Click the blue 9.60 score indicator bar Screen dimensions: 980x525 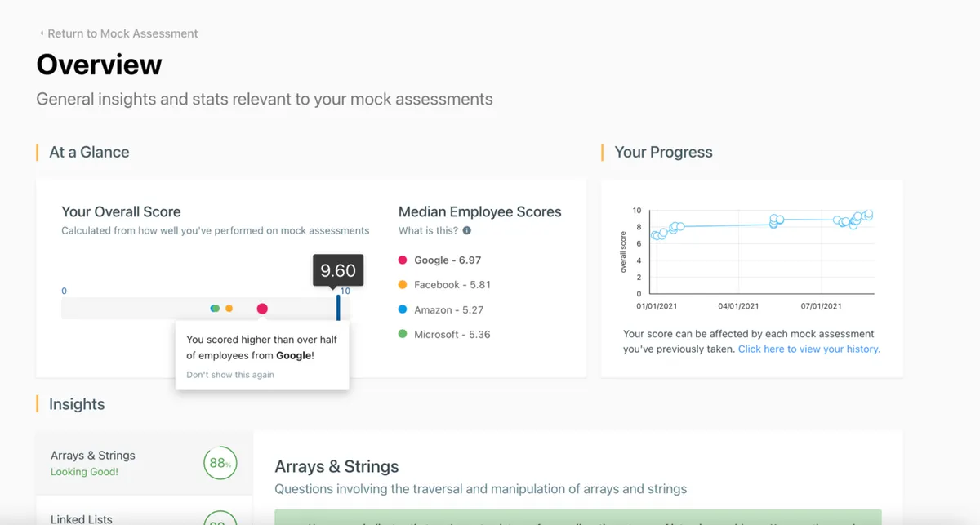click(338, 308)
